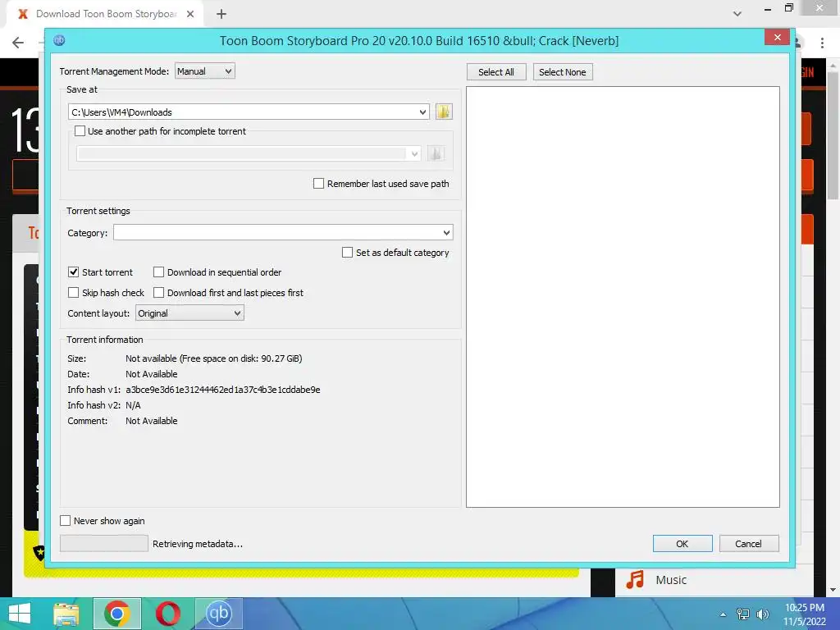Click the Music note icon on the webpage
Viewport: 840px width, 630px height.
[635, 580]
